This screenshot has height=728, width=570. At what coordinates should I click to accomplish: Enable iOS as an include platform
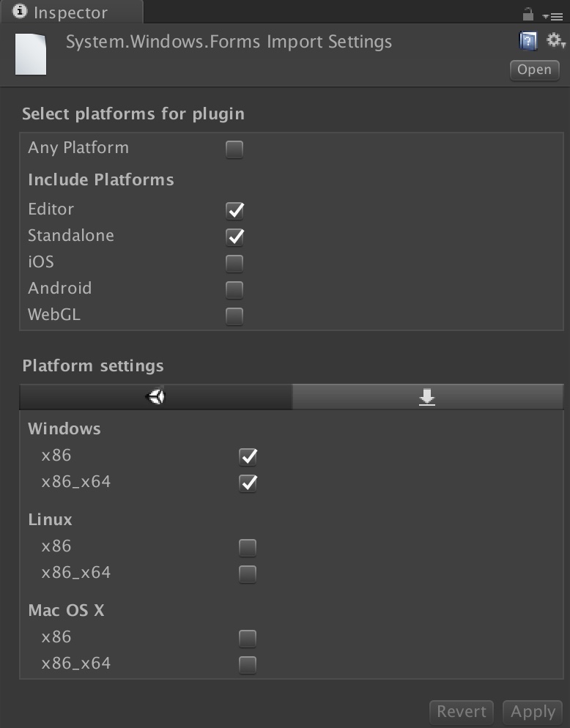(x=234, y=263)
